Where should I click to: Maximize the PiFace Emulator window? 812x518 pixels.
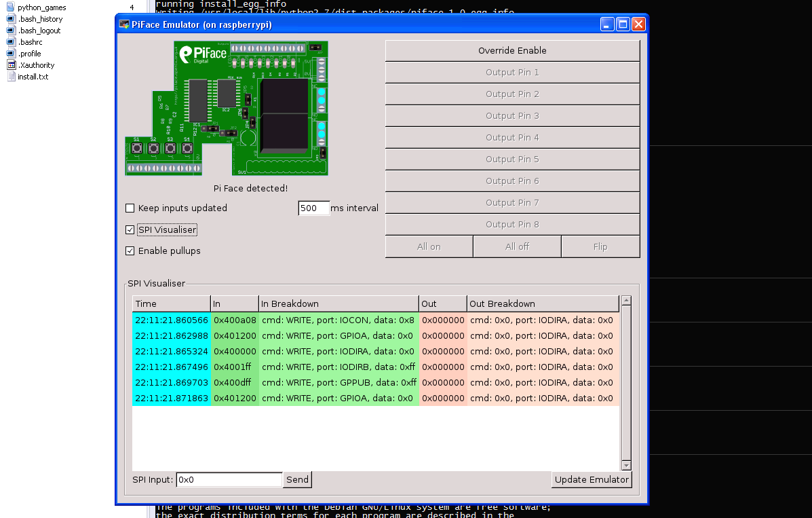click(623, 24)
